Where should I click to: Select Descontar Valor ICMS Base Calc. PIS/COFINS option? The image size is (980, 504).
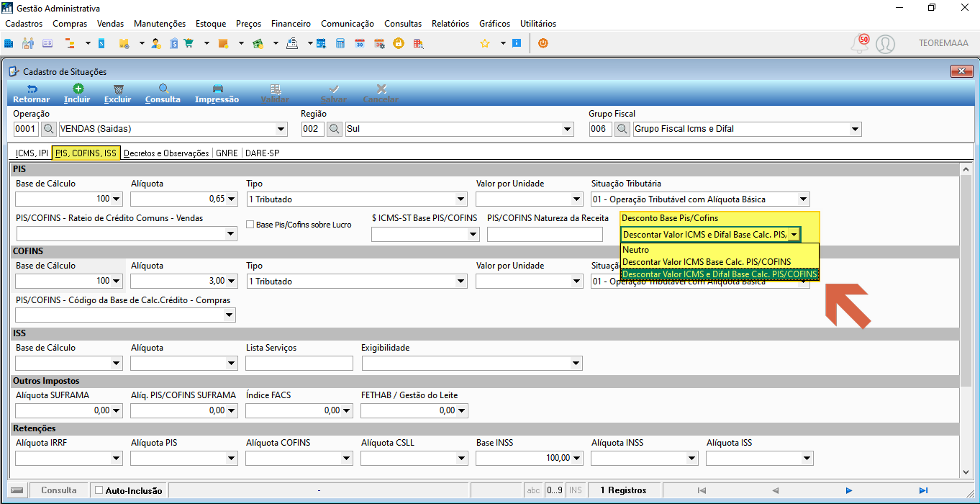(720, 262)
